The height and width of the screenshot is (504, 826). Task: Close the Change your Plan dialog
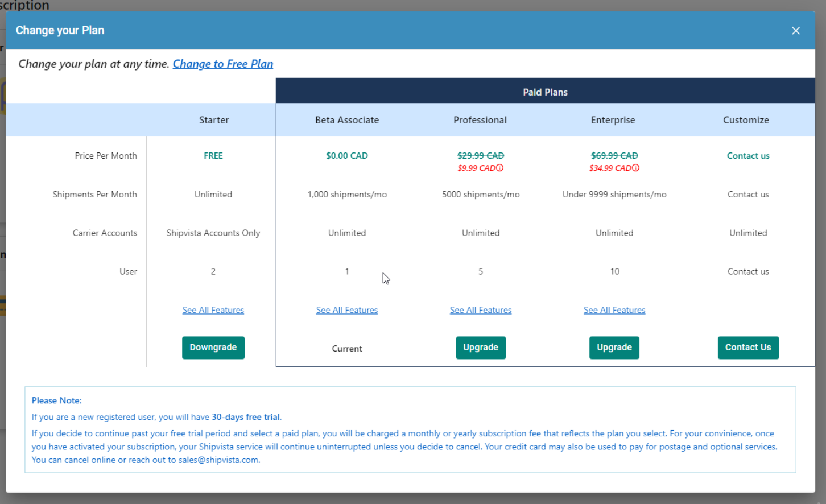coord(796,31)
